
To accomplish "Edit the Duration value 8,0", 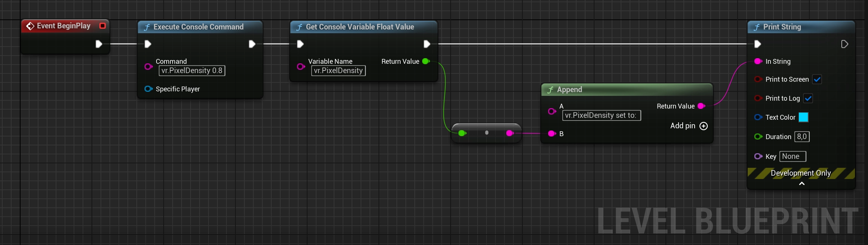I will click(x=802, y=136).
